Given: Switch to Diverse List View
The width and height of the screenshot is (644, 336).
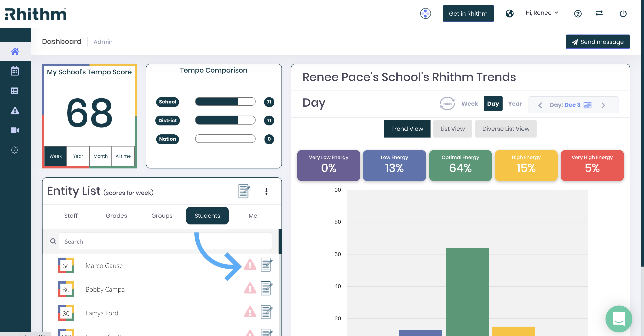Looking at the screenshot, I should click(506, 129).
